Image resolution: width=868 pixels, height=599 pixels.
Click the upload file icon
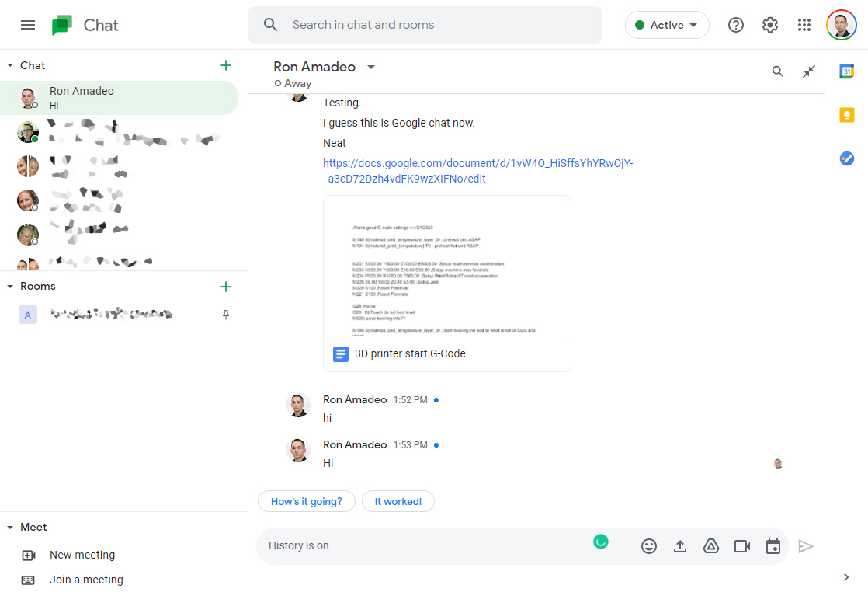pyautogui.click(x=680, y=546)
